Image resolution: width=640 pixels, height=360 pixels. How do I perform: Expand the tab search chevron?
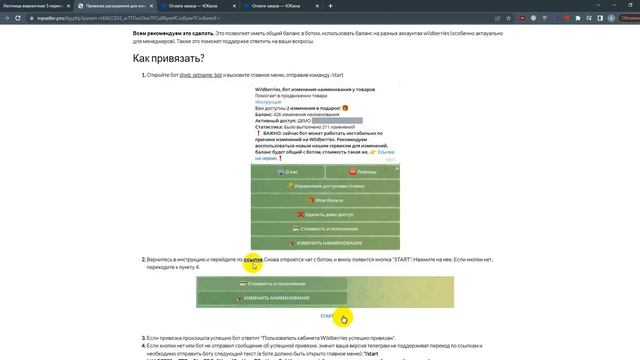pos(598,5)
